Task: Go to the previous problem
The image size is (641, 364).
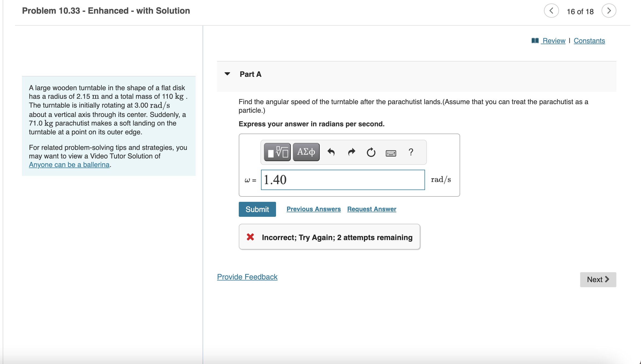Action: 551,11
